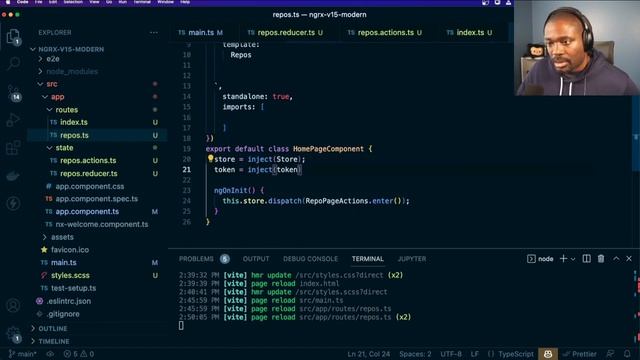Viewport: 640px width, 360px height.
Task: Add a new terminal with plus icon
Action: click(563, 258)
